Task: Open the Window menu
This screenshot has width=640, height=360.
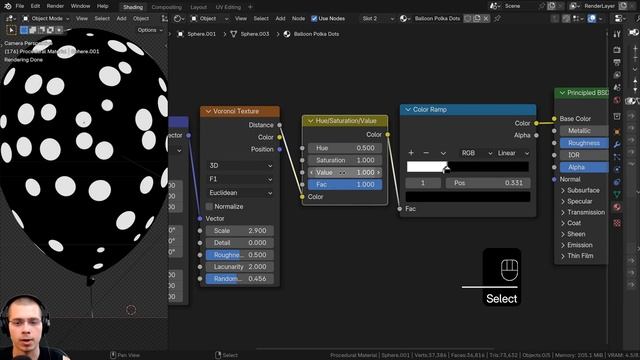Action: 80,6
